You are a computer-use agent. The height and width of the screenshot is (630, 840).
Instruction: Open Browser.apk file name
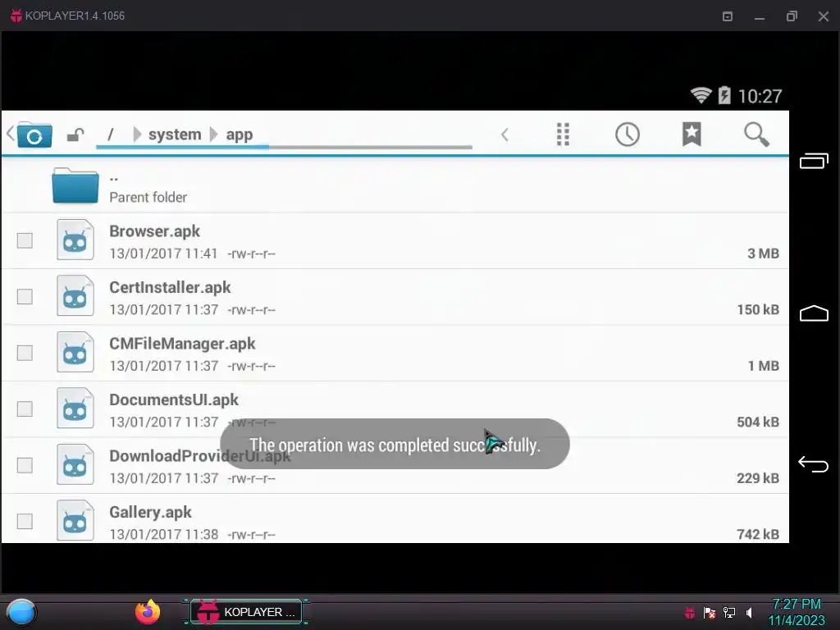coord(154,231)
